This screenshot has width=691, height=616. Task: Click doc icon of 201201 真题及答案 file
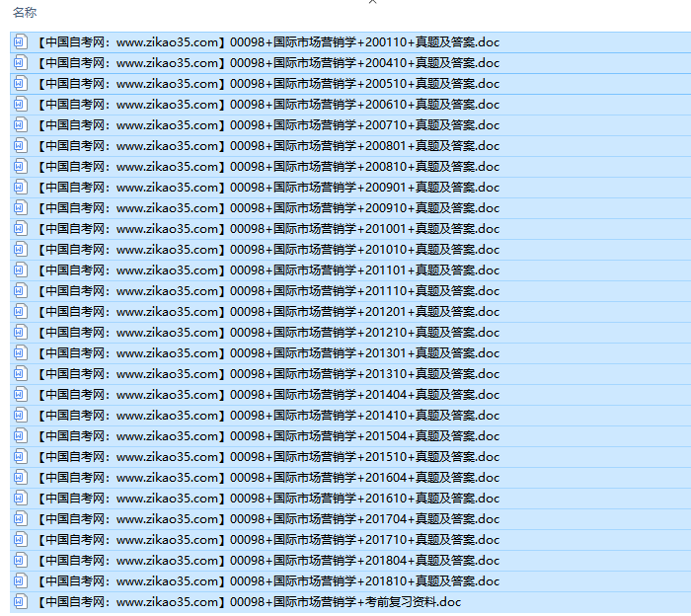point(21,311)
